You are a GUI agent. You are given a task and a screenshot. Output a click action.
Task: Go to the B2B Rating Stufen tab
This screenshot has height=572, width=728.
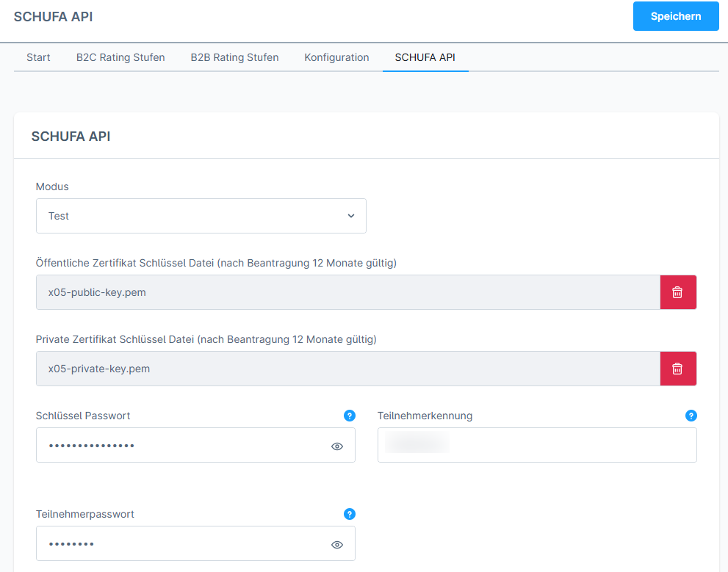click(234, 57)
